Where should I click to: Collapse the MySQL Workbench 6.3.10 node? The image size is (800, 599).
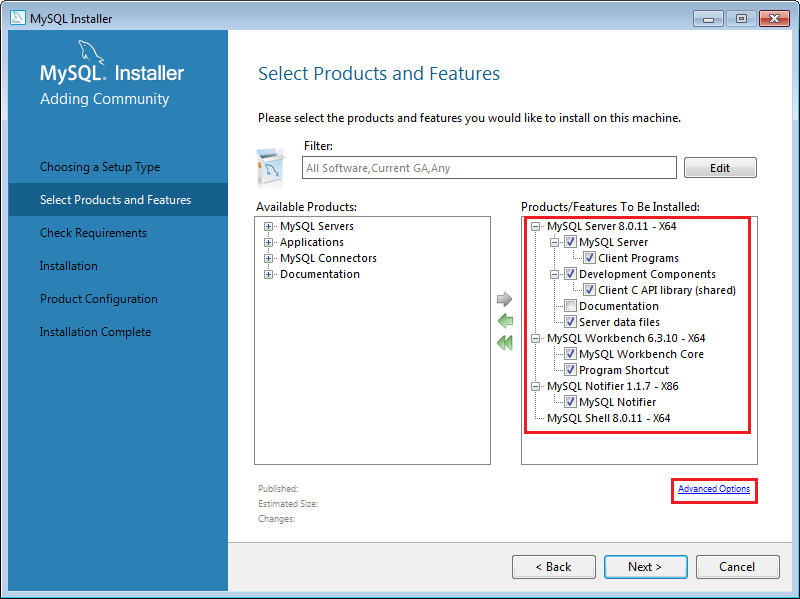[x=537, y=338]
